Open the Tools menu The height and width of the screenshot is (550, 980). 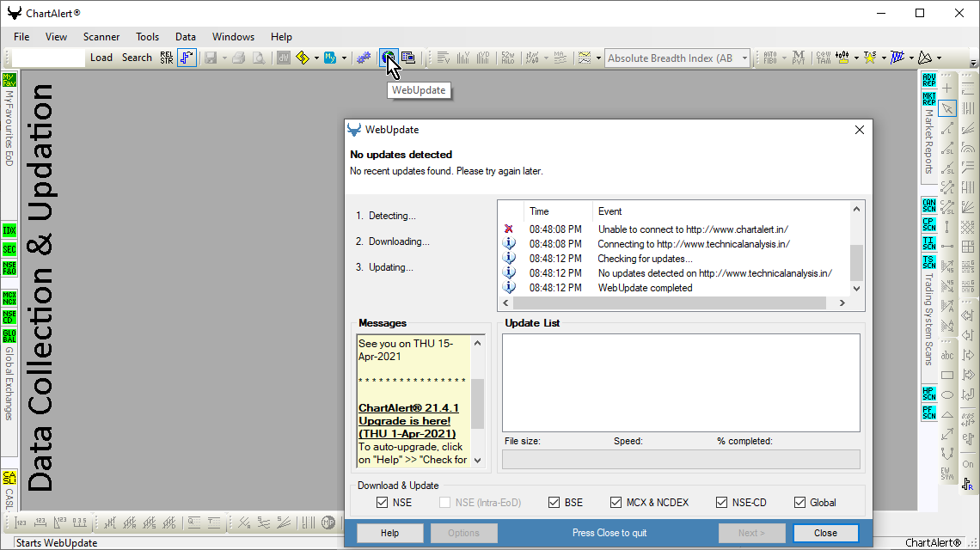(x=148, y=37)
